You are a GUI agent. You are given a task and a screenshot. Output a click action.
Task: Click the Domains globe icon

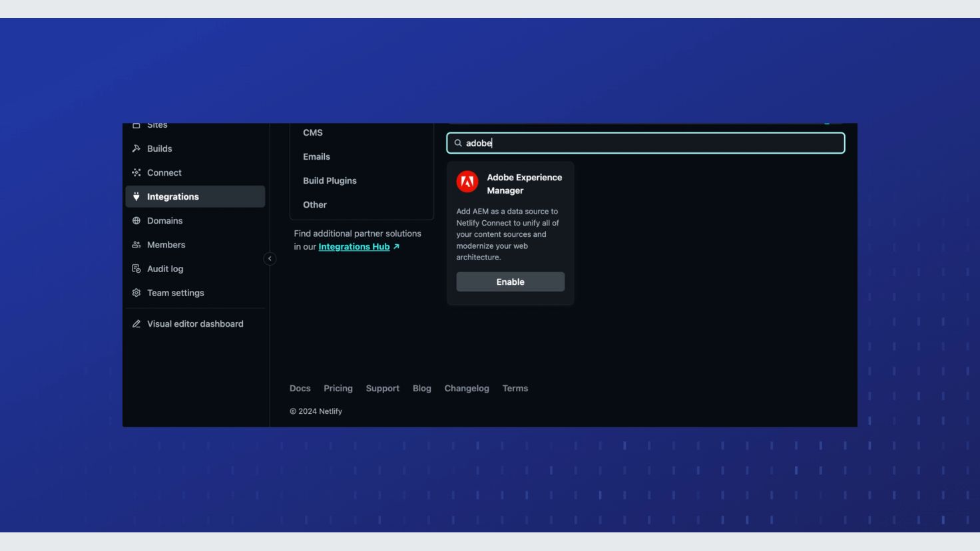(136, 220)
